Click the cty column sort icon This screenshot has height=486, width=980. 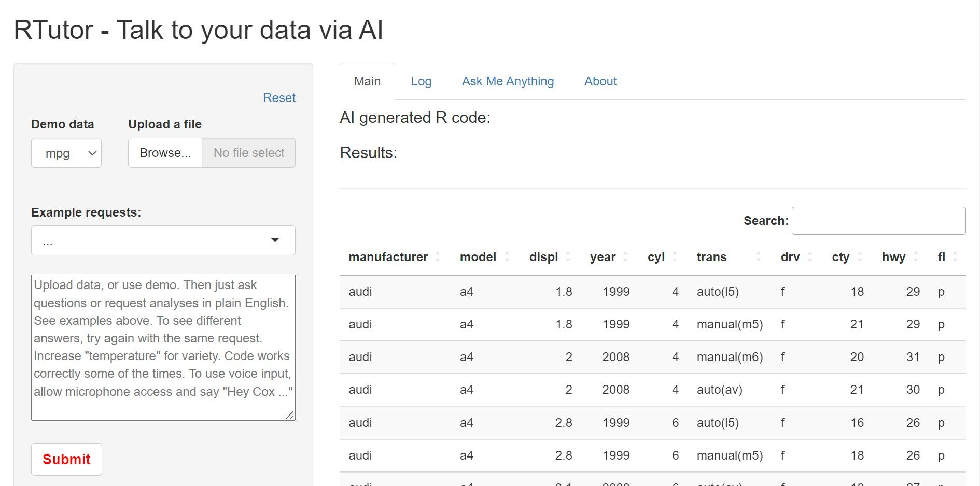point(859,257)
